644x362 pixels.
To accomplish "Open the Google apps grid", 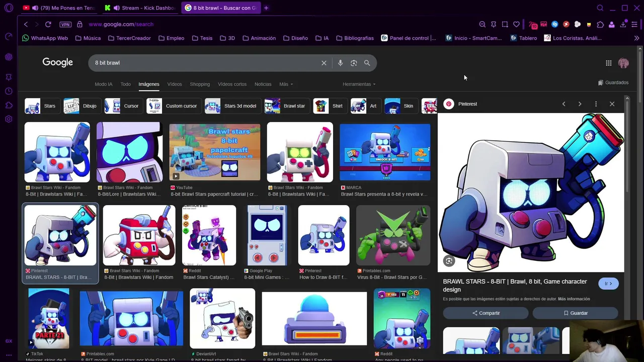I will (609, 63).
